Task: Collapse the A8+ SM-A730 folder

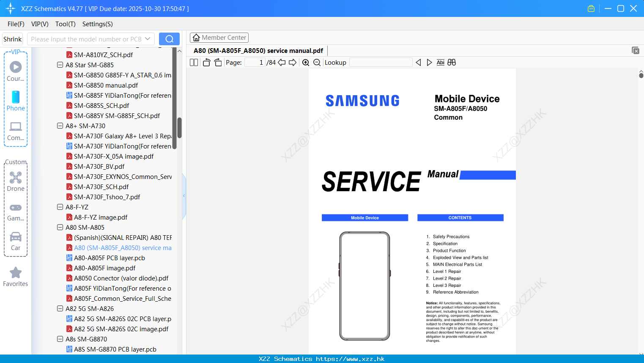Action: [60, 126]
